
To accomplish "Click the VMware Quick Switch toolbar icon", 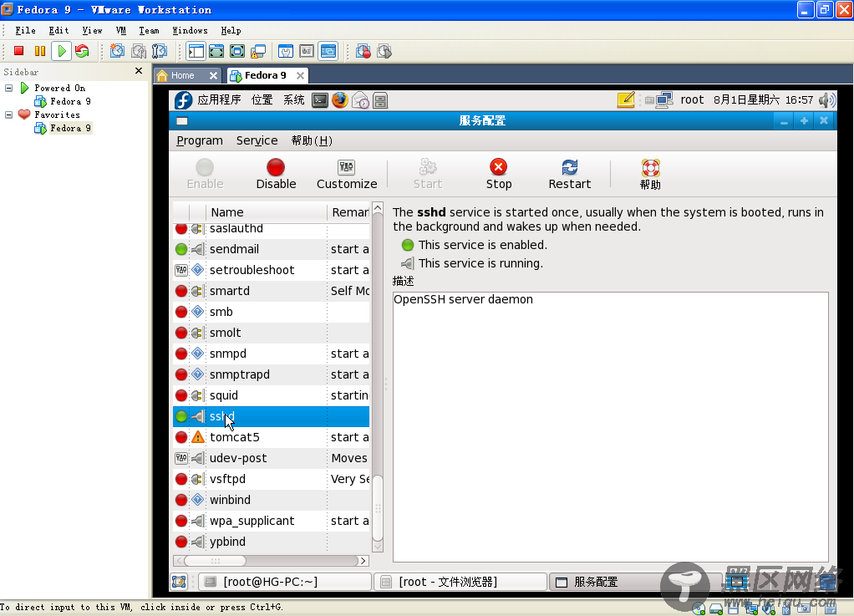I will coord(237,51).
